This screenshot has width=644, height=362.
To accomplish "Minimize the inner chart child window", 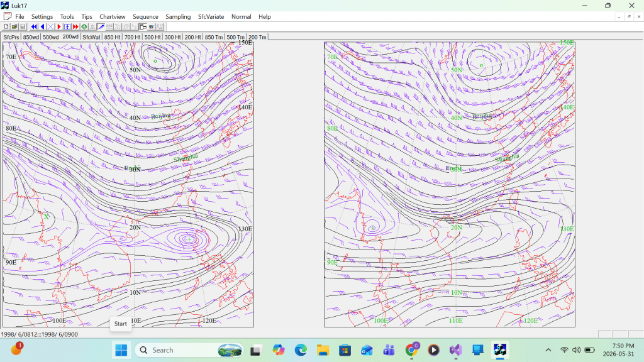I will click(x=619, y=17).
